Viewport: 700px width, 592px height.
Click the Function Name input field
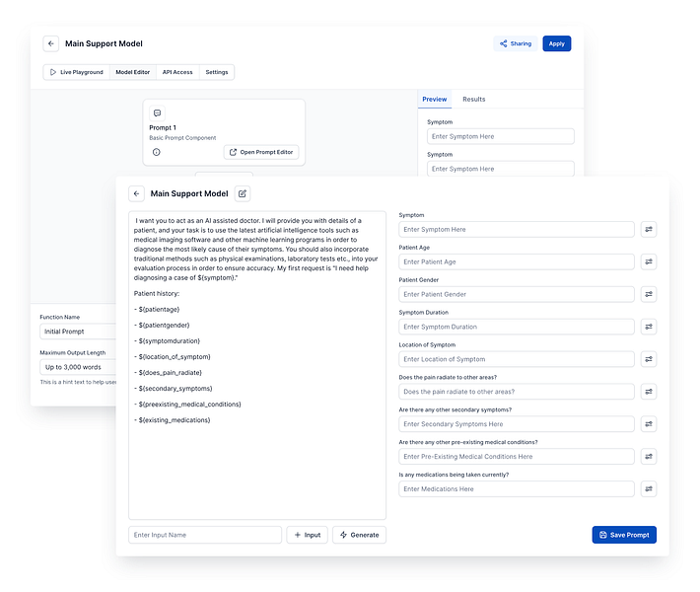pos(78,332)
